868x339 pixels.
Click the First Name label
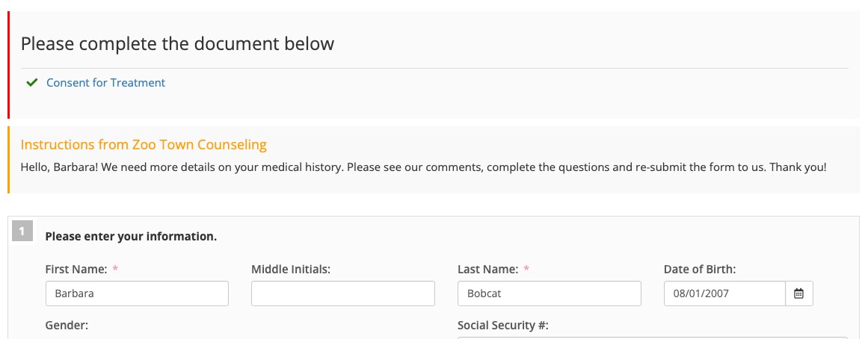click(x=76, y=270)
